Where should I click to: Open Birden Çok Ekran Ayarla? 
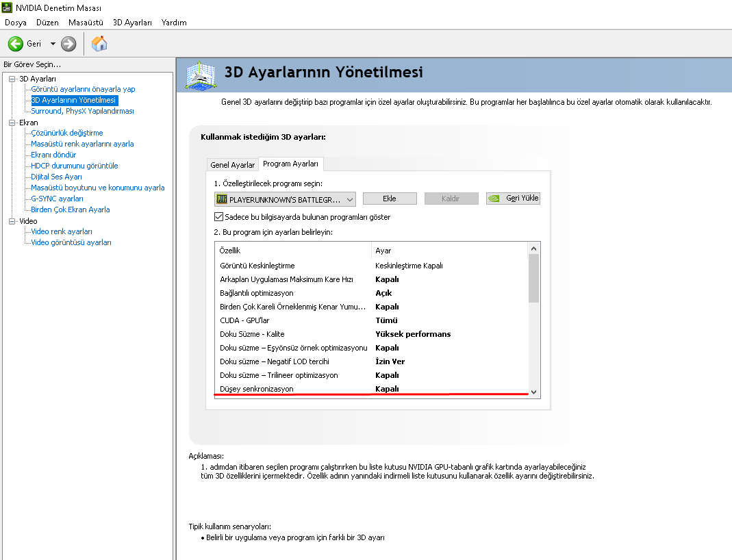[70, 209]
